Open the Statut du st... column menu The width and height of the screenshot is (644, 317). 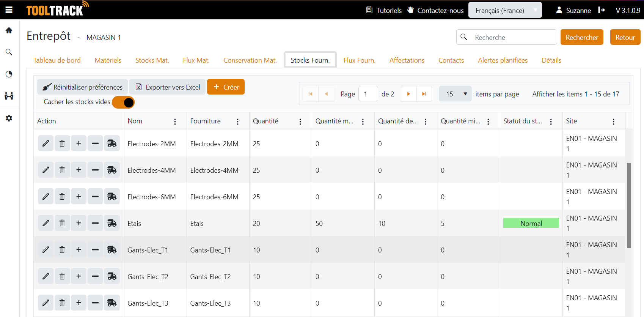[x=551, y=121]
